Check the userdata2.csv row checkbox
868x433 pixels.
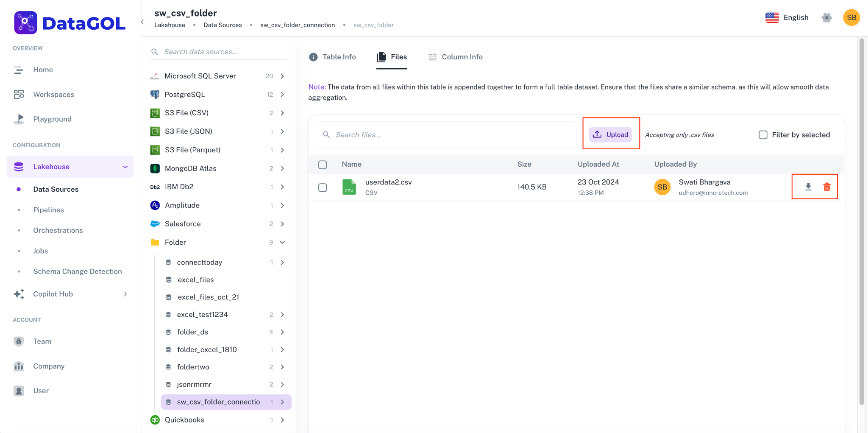coord(323,187)
